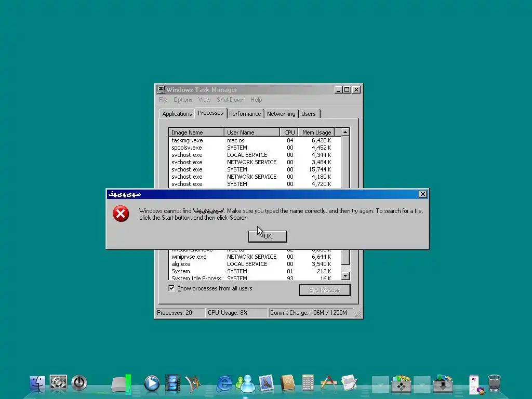Launch the blue play media player icon
The width and height of the screenshot is (532, 399).
tap(152, 383)
